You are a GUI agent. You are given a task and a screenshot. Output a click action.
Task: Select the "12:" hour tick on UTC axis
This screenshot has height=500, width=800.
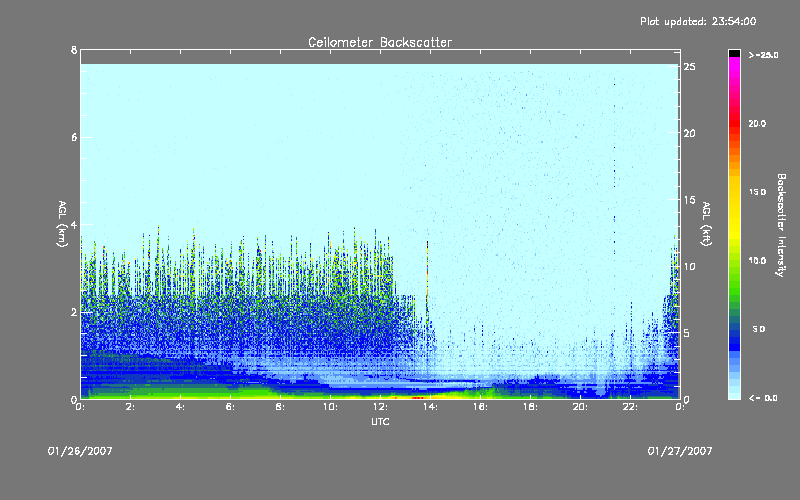[380, 407]
